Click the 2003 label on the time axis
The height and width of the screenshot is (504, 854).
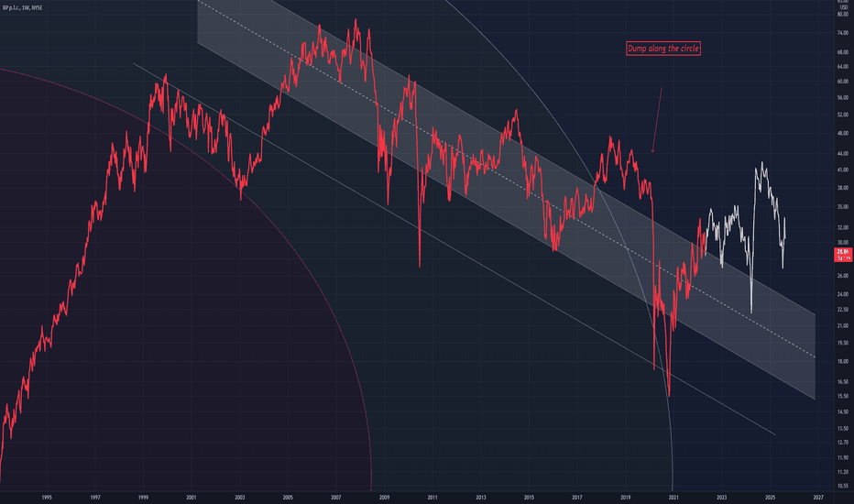click(240, 498)
